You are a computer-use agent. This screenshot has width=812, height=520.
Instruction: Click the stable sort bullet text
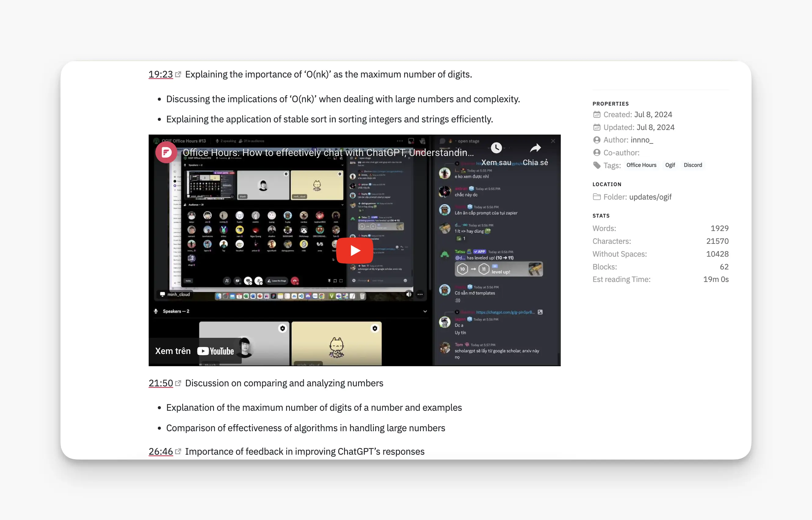(329, 119)
